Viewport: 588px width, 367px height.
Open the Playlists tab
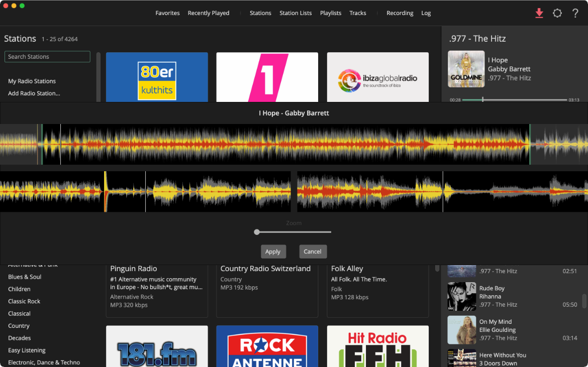[x=331, y=13]
